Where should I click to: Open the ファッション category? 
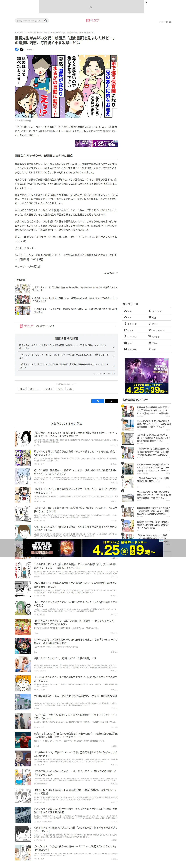[x=159, y=311]
